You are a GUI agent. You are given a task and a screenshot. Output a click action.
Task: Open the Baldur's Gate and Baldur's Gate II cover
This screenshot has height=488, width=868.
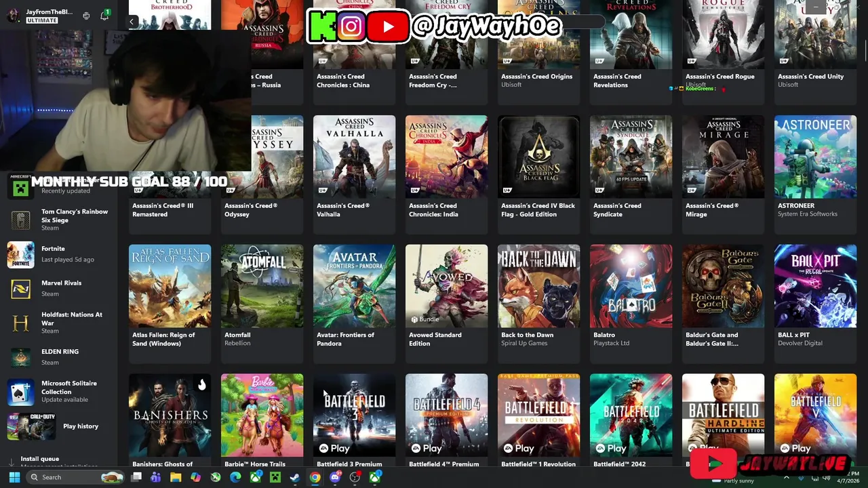pos(723,286)
